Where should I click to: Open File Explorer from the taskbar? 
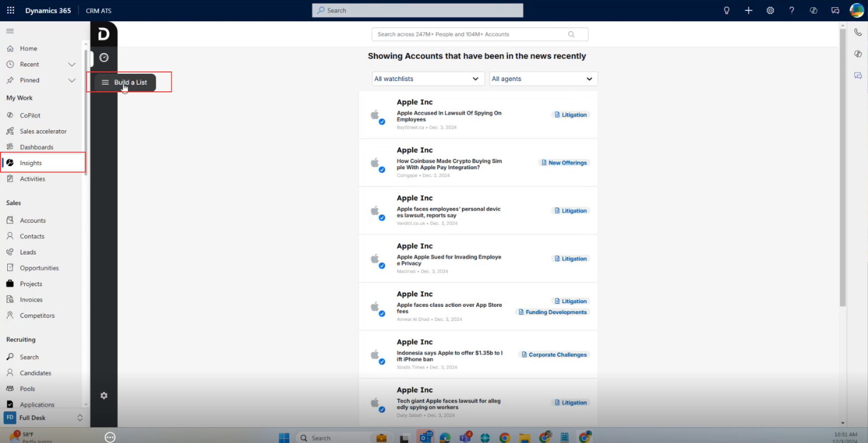(x=524, y=438)
